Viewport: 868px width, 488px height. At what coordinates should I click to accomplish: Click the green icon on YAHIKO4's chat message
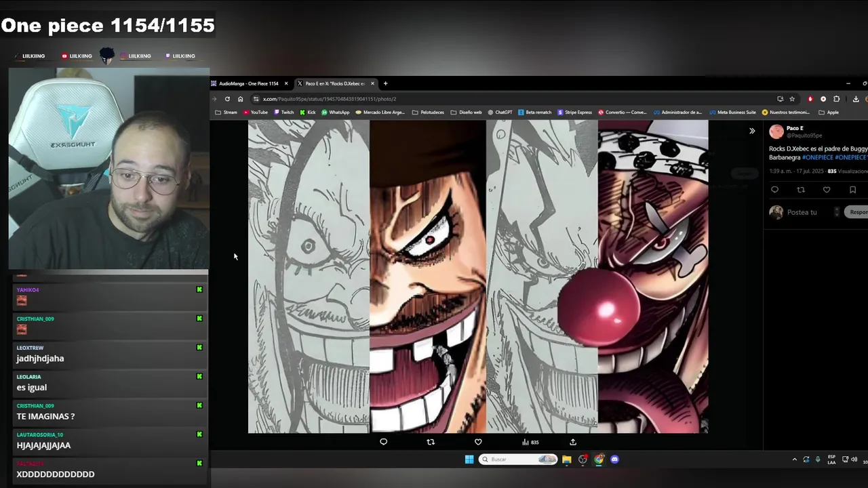coord(199,289)
